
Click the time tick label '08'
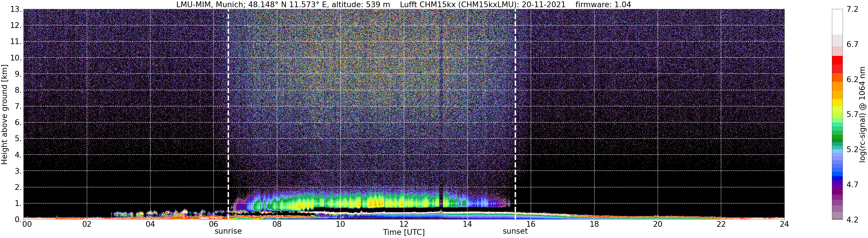click(x=277, y=224)
